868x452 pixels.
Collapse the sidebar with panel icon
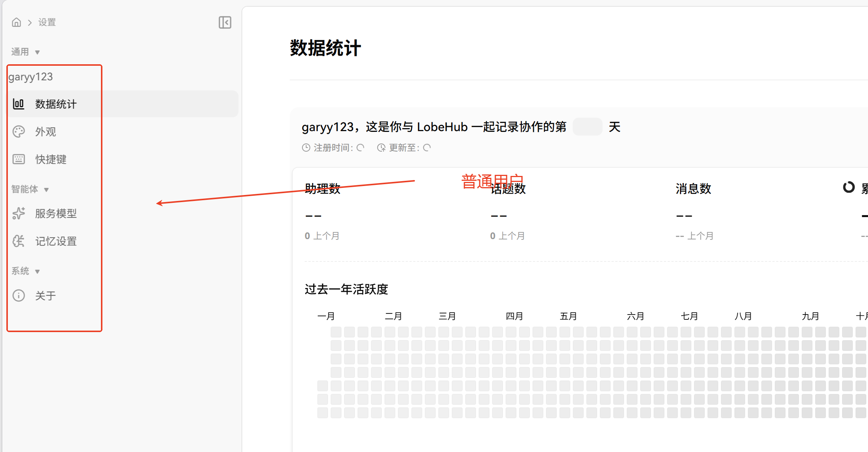coord(225,22)
